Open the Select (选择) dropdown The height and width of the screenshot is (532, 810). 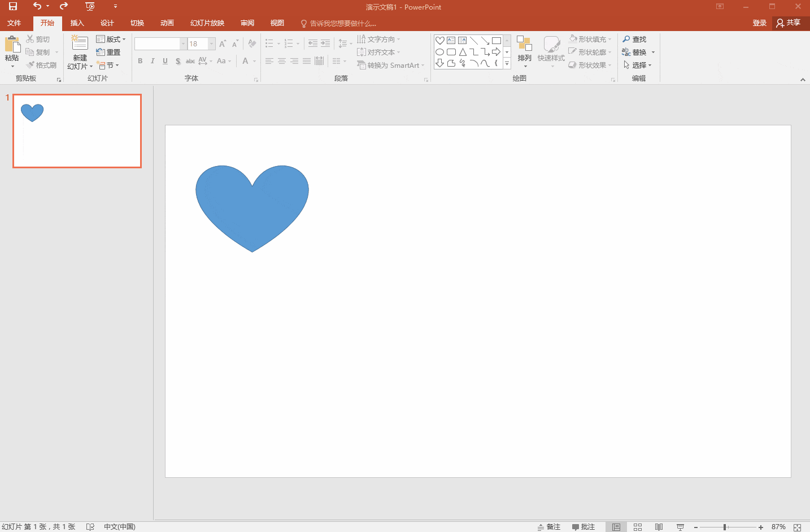pyautogui.click(x=637, y=65)
